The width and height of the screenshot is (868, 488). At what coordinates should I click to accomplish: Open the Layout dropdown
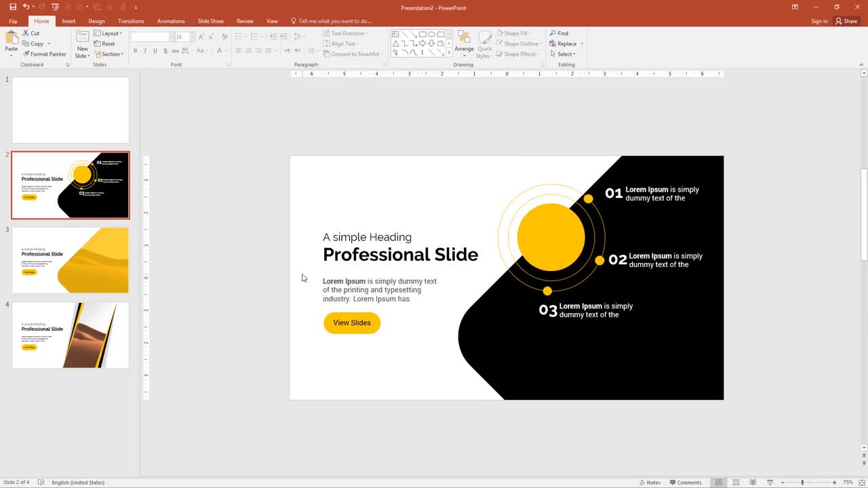pos(108,33)
